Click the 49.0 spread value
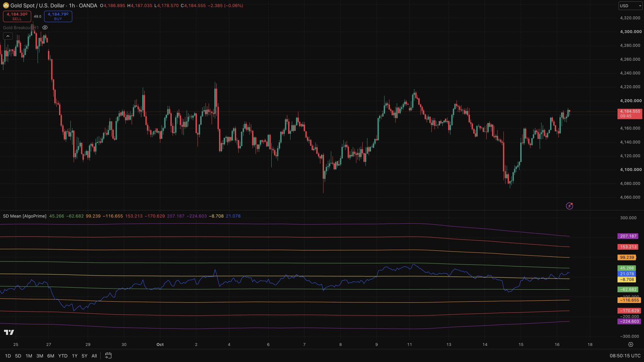Image resolution: width=644 pixels, height=362 pixels. pos(38,16)
